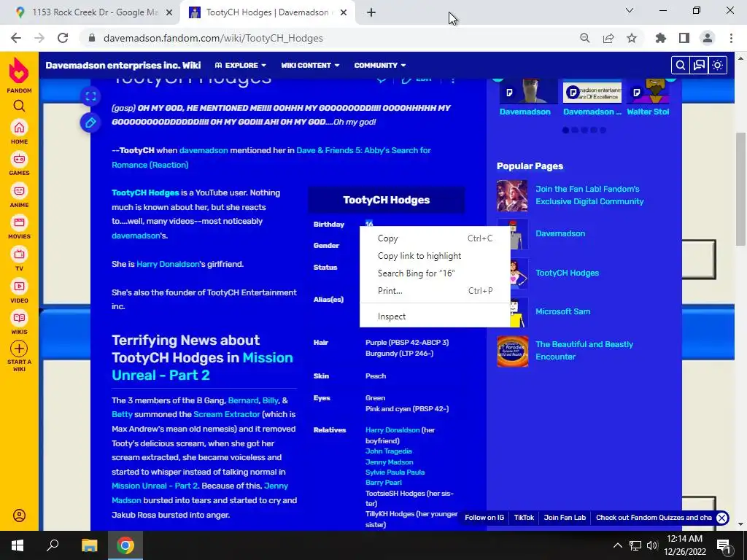
Task: Open a new Chrome tab
Action: [371, 13]
